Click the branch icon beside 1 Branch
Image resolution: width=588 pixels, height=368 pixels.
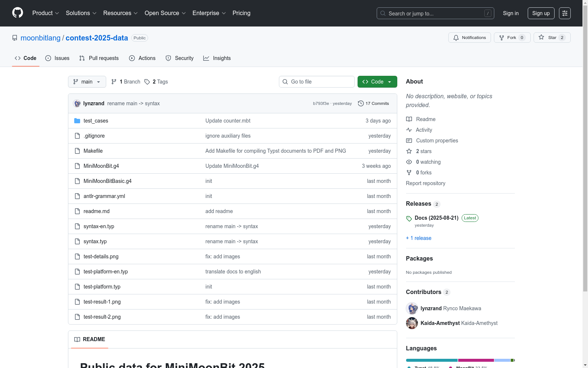tap(114, 82)
